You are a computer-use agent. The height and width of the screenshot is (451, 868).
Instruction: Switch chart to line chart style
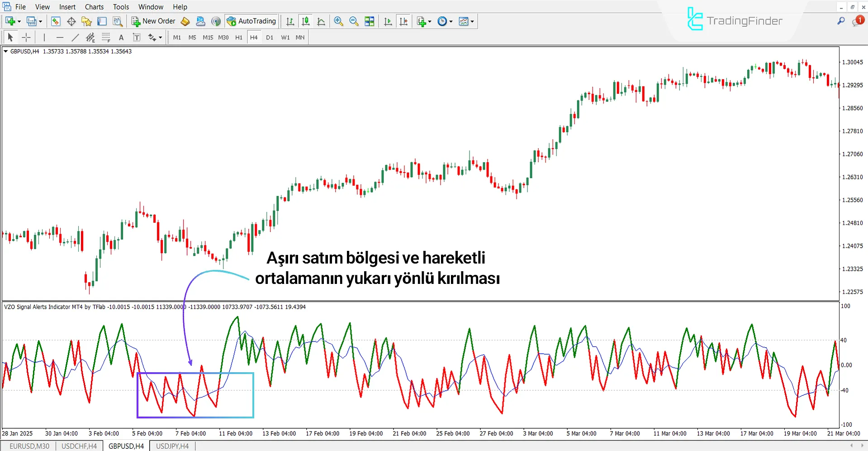[321, 21]
